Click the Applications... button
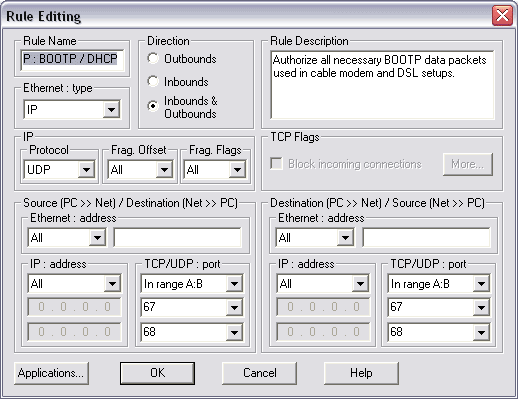This screenshot has width=518, height=399. (x=51, y=373)
